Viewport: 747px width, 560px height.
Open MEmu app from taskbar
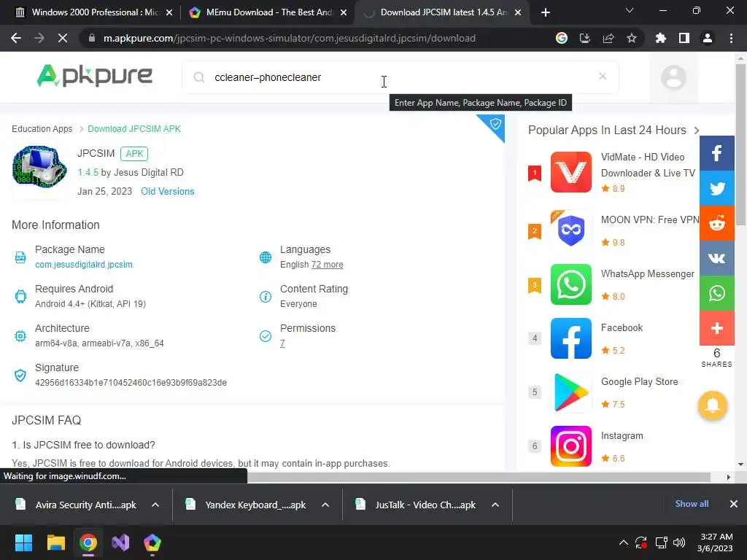(152, 542)
